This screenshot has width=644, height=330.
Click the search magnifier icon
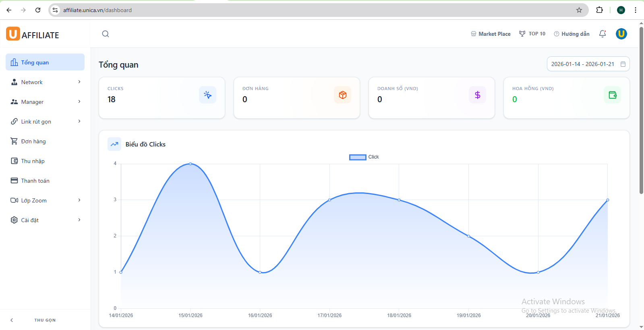point(106,34)
